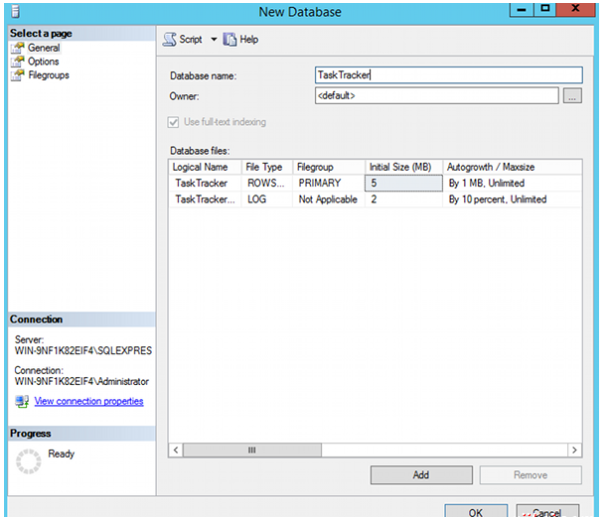Click the horizontal scrollbar thumb
The width and height of the screenshot is (604, 522).
coord(252,450)
